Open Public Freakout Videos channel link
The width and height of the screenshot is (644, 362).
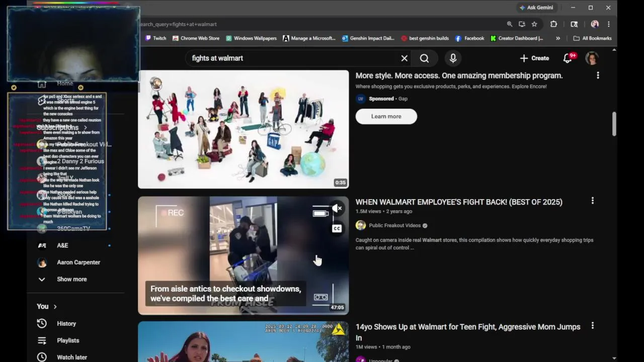pos(394,225)
